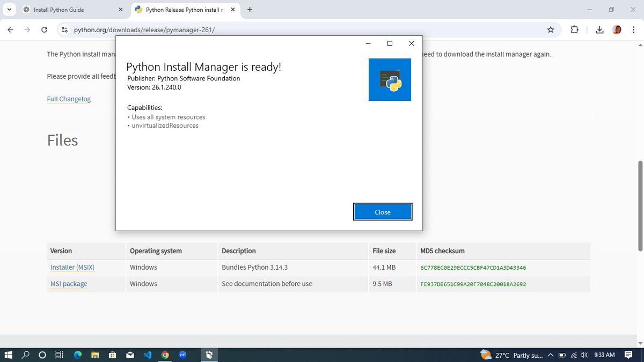The image size is (644, 362).
Task: Download the Installer (MSIX) file
Action: pyautogui.click(x=72, y=267)
